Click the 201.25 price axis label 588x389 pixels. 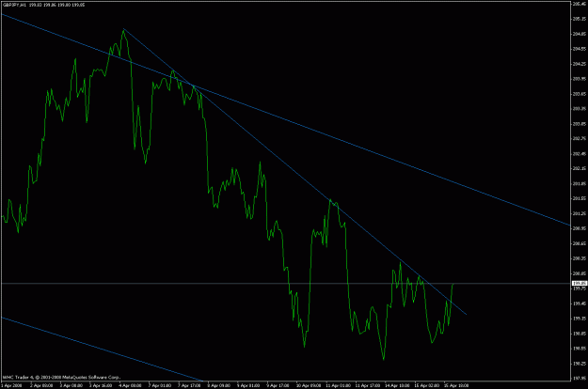tap(580, 213)
